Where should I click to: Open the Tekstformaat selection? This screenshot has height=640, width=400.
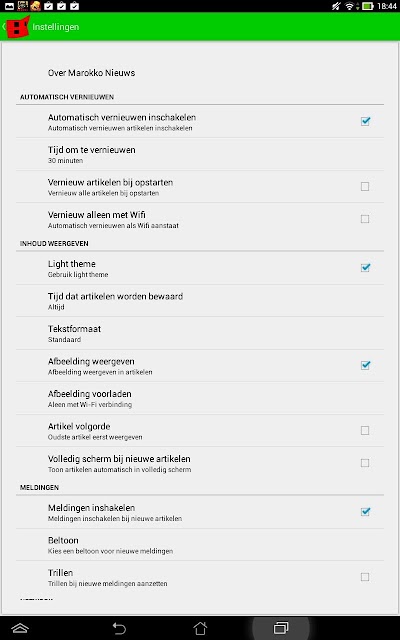[x=200, y=333]
